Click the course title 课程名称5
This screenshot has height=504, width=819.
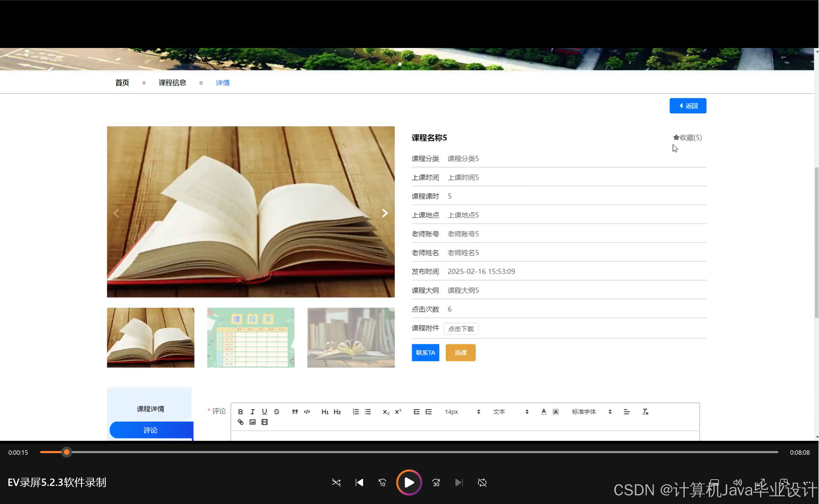point(429,138)
